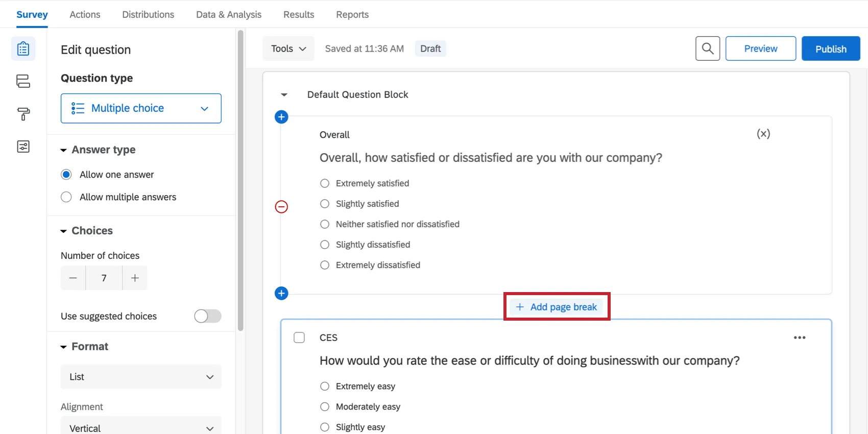Open the Survey builder clipboard icon
Image resolution: width=868 pixels, height=434 pixels.
(23, 49)
